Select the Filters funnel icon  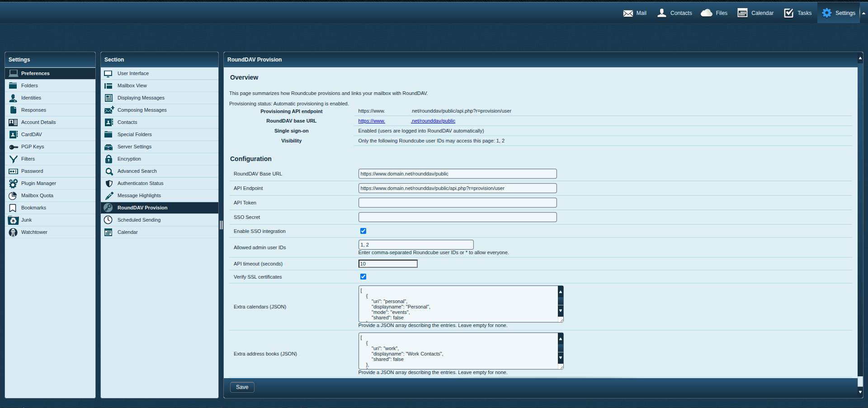14,159
